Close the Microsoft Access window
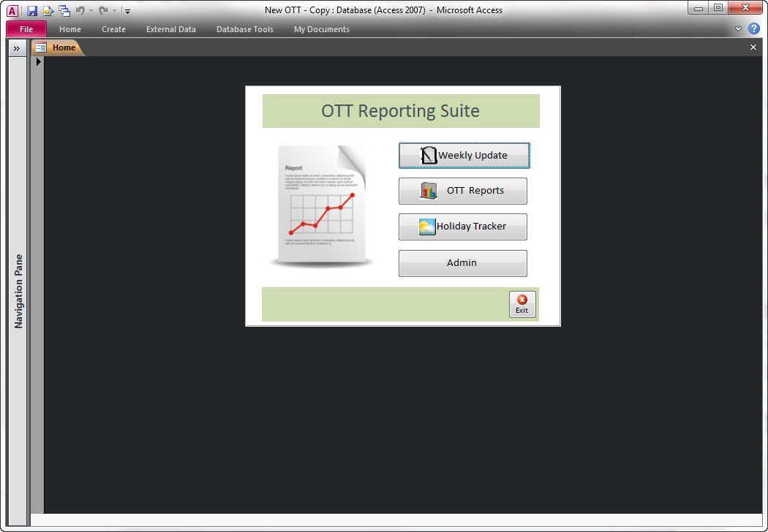 pos(745,8)
